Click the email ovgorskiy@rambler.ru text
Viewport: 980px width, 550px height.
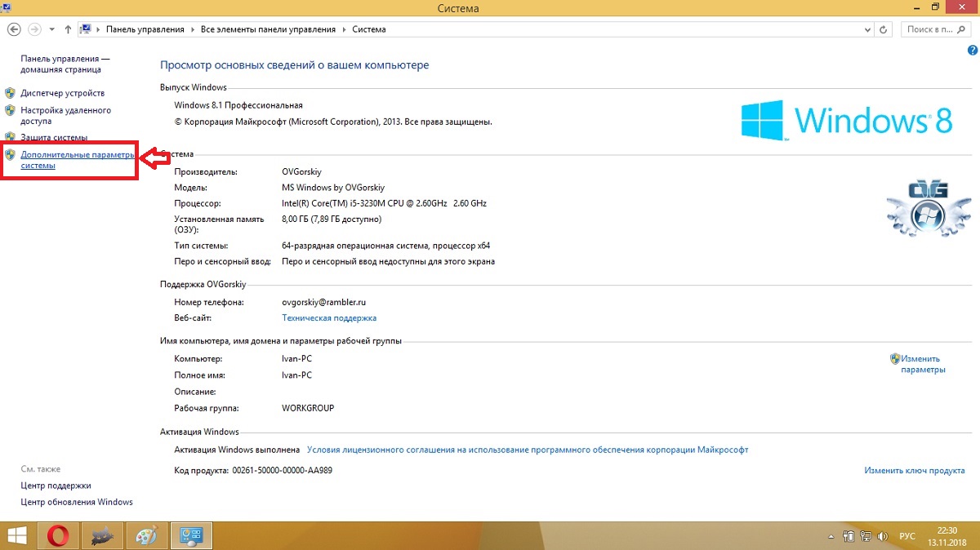tap(324, 302)
